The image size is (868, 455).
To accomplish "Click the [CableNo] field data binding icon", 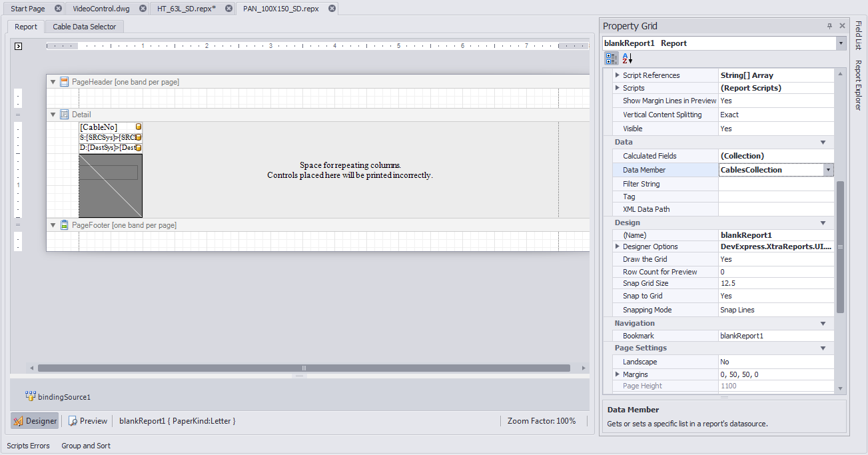I will 139,127.
